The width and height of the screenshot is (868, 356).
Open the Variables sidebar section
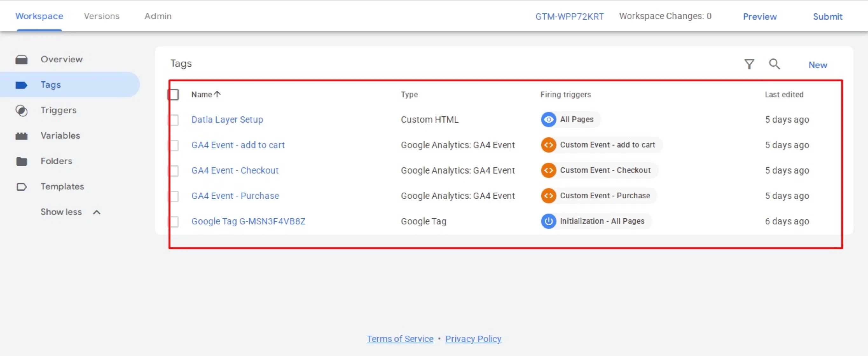tap(61, 136)
